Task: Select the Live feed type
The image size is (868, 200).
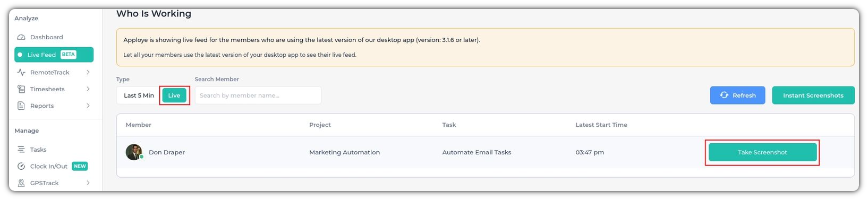Action: point(174,95)
